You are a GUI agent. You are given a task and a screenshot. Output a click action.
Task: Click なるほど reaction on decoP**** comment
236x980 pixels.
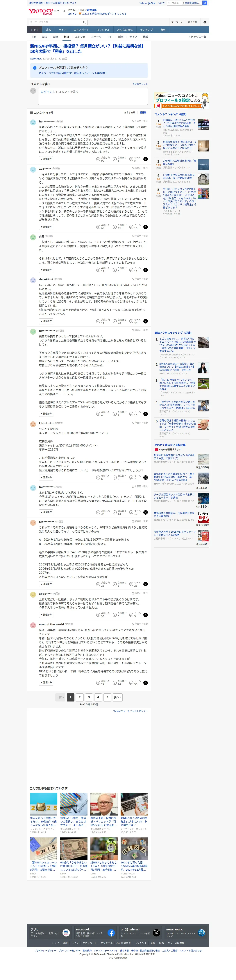pyautogui.click(x=119, y=321)
